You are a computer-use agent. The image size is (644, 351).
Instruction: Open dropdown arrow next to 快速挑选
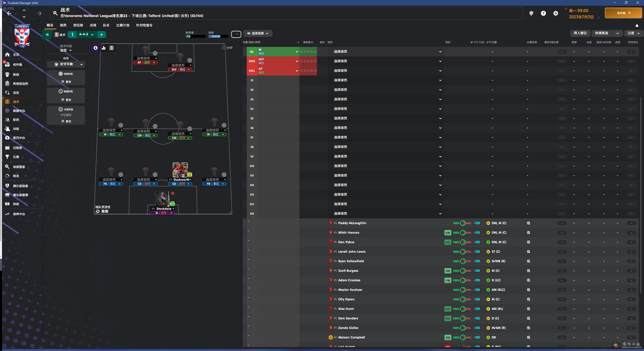click(x=618, y=33)
